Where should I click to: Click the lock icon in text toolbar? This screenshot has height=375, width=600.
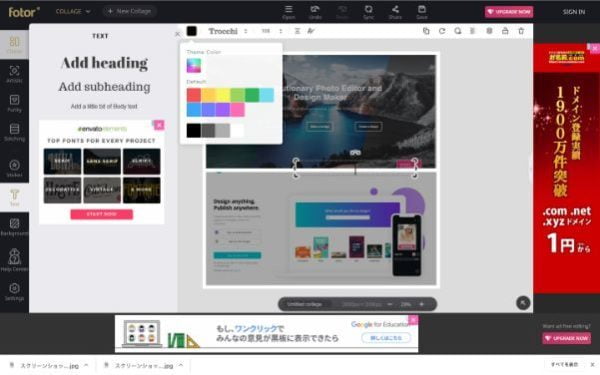505,31
